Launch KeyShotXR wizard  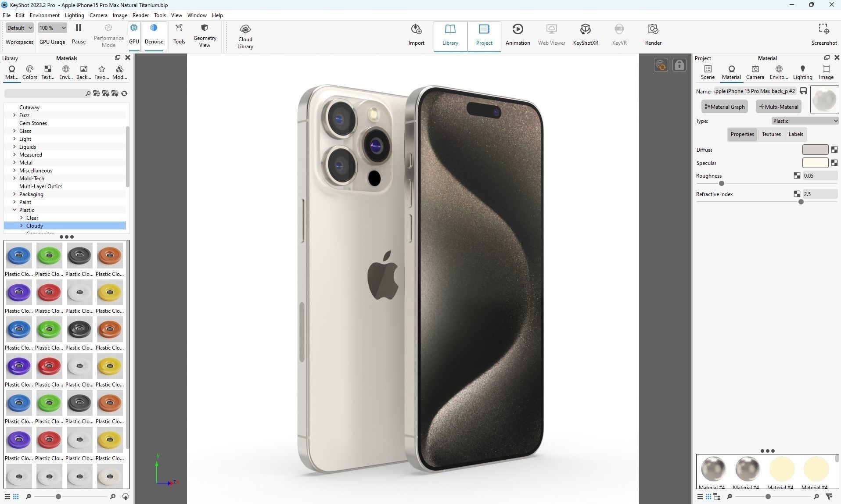[x=586, y=35]
